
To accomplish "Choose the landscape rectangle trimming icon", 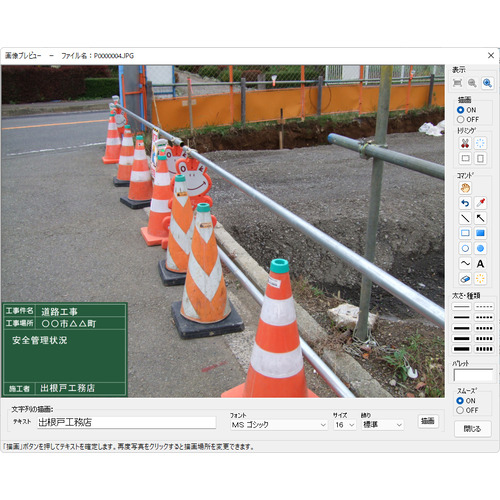I will tap(465, 158).
